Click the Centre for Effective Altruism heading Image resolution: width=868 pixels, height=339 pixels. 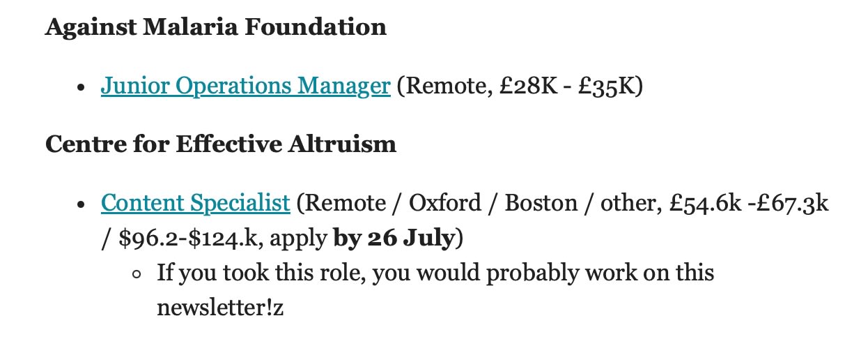(220, 144)
